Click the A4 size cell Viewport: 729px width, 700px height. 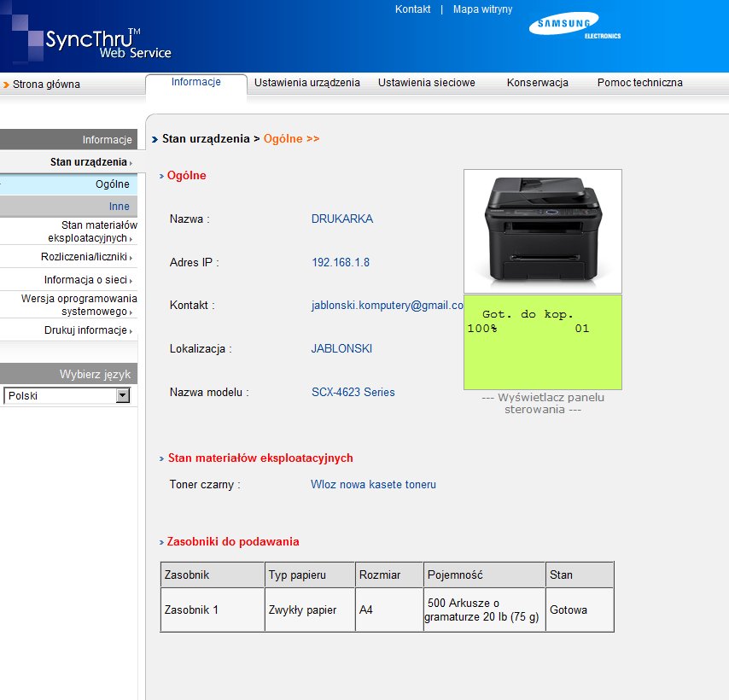[x=389, y=610]
